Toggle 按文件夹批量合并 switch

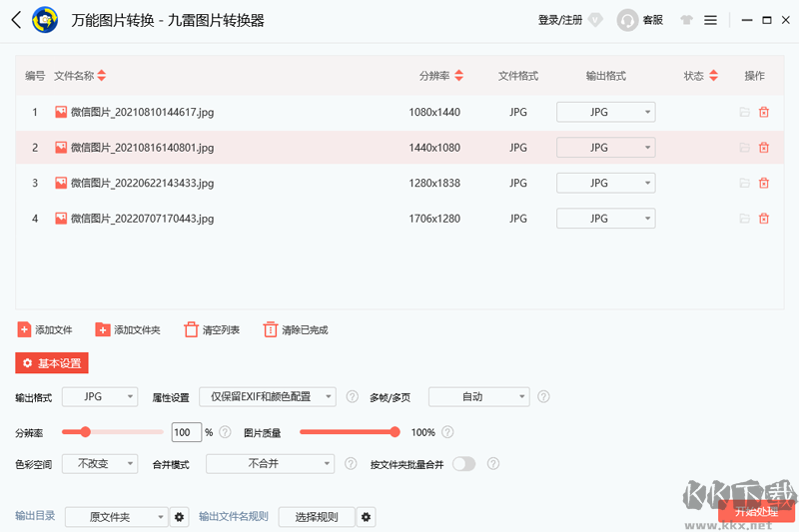point(463,464)
